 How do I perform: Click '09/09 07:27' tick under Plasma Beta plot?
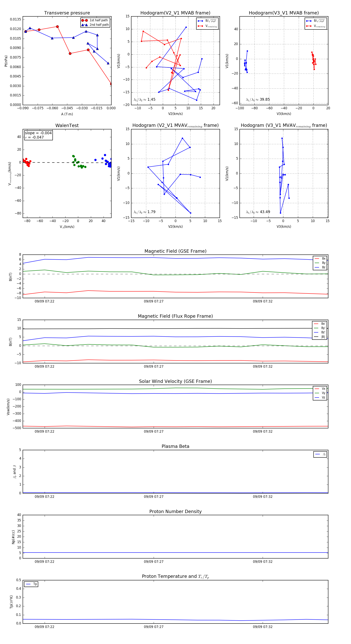pos(154,497)
